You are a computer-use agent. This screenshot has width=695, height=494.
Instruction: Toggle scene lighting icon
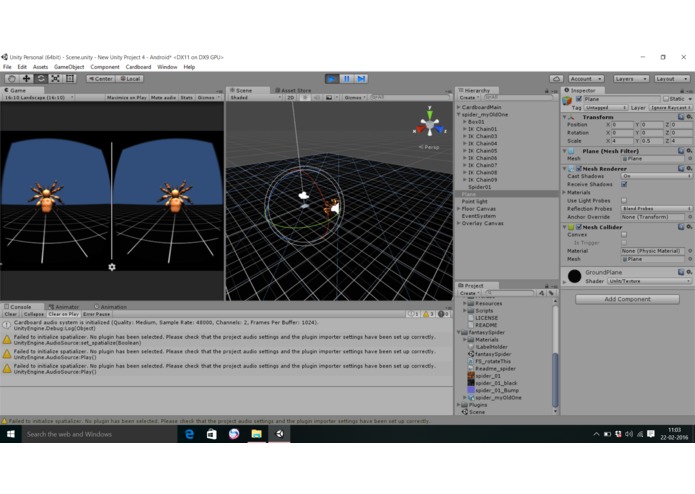point(305,97)
